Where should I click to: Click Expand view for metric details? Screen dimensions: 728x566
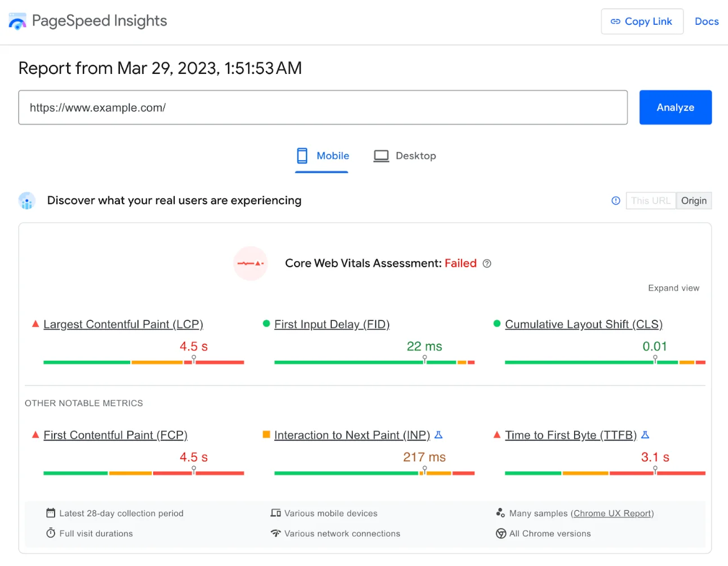673,288
